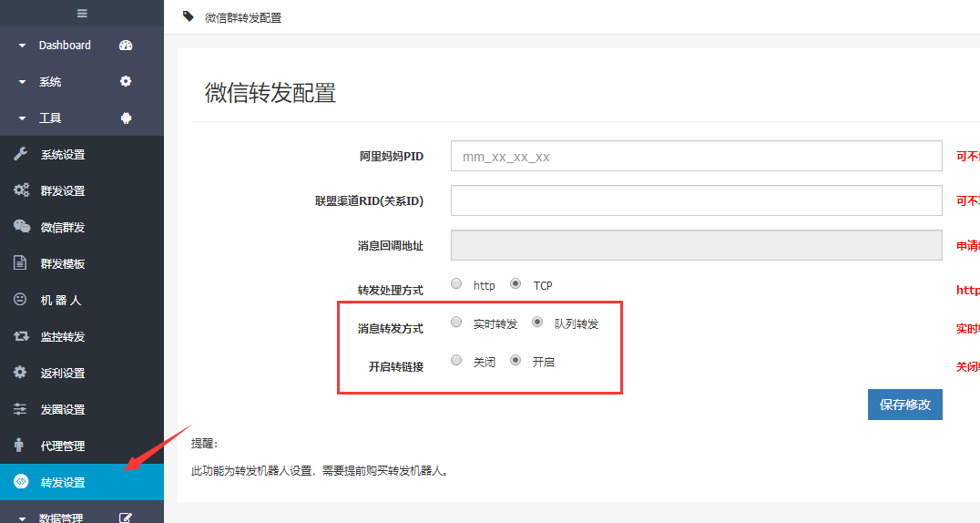
Task: Click the sliders icon beside 发圈设置
Action: (x=20, y=409)
